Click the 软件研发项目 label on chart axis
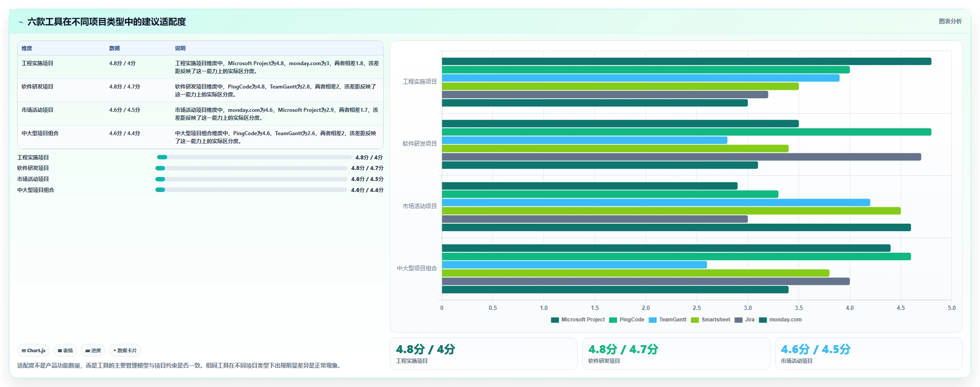 tap(419, 144)
